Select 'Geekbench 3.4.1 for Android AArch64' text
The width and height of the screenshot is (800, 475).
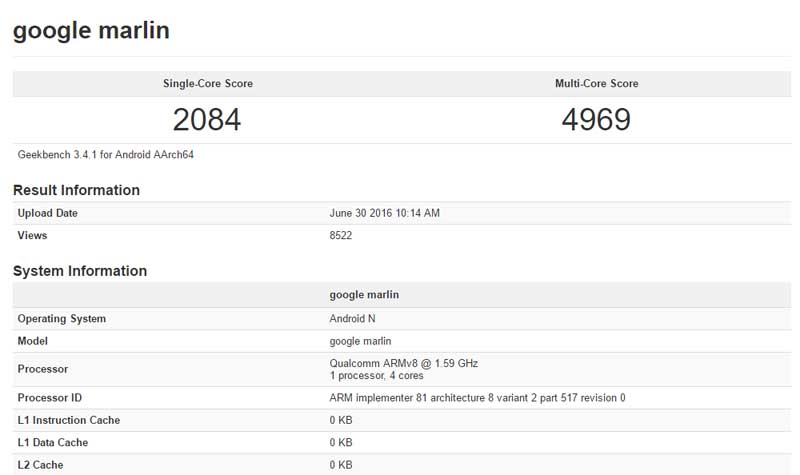pos(106,155)
